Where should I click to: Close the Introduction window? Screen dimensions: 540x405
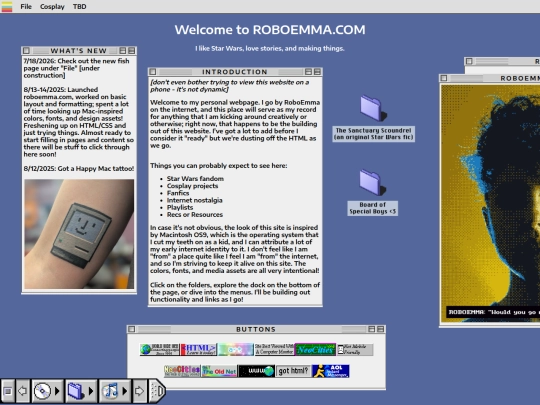153,72
